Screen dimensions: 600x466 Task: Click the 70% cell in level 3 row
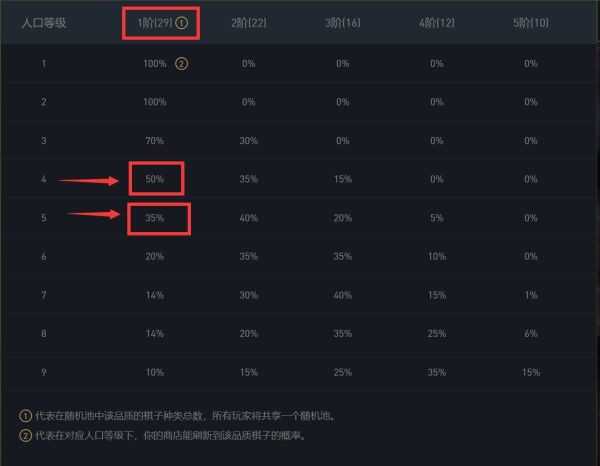point(155,141)
